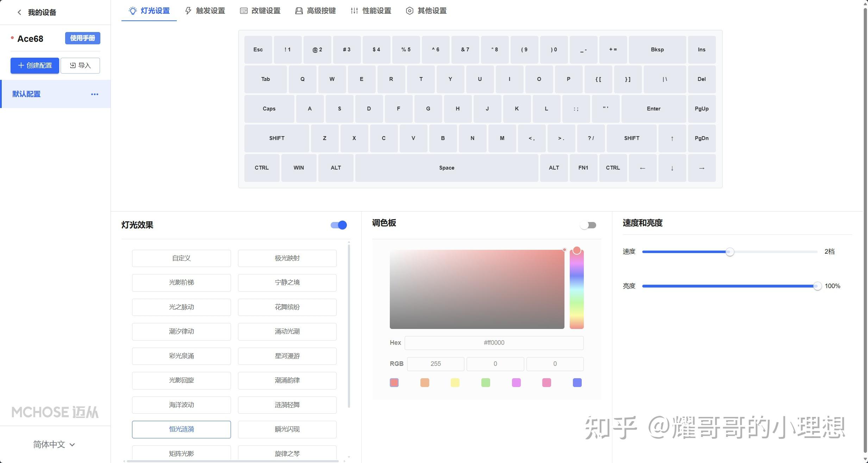Screen dimensions: 868x463
Task: Click the back arrow beside 我的设备
Action: coord(19,12)
